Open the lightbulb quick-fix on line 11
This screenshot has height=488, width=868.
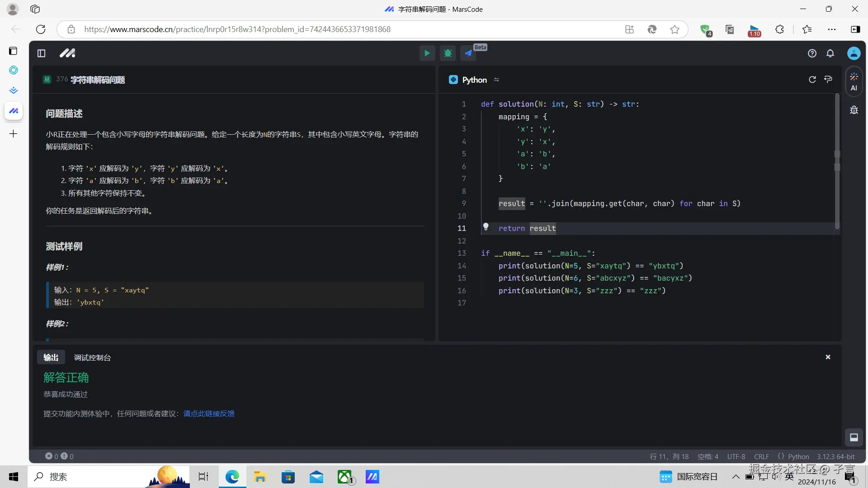click(x=486, y=227)
